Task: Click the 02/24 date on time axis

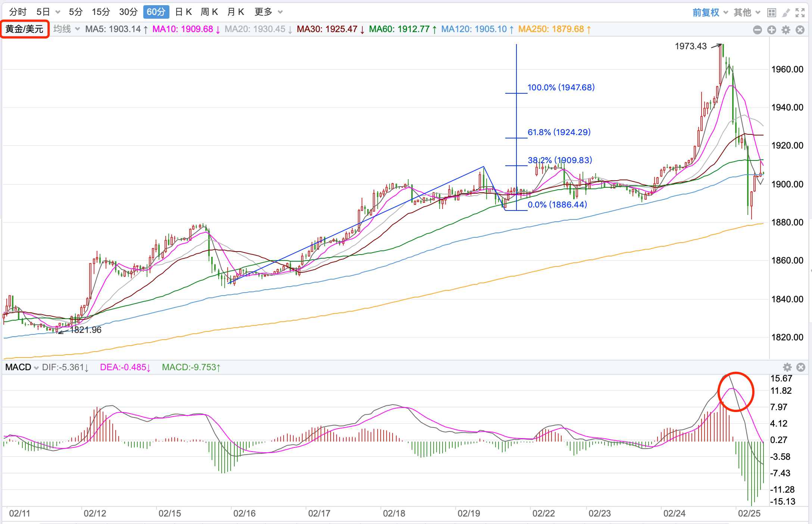Action: [674, 514]
